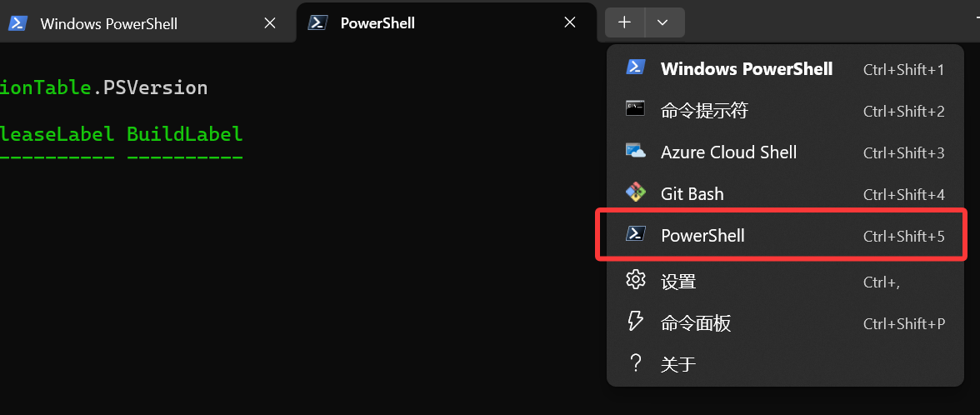The image size is (980, 415).
Task: Click the question mark About icon
Action: tap(636, 363)
